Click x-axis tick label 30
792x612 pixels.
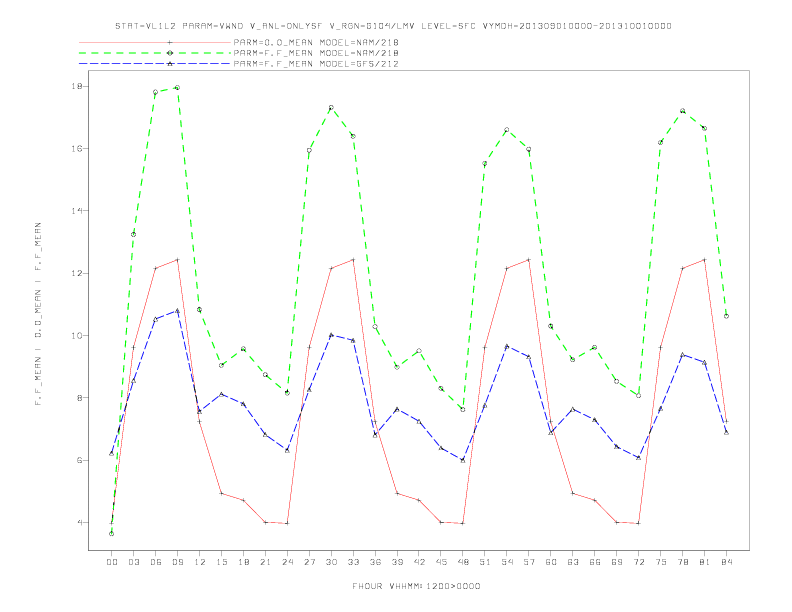pyautogui.click(x=331, y=562)
